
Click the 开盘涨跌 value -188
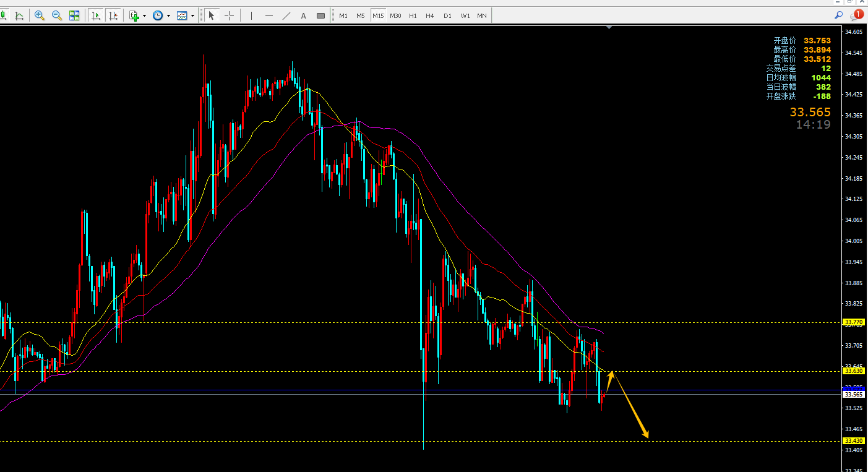click(x=822, y=96)
